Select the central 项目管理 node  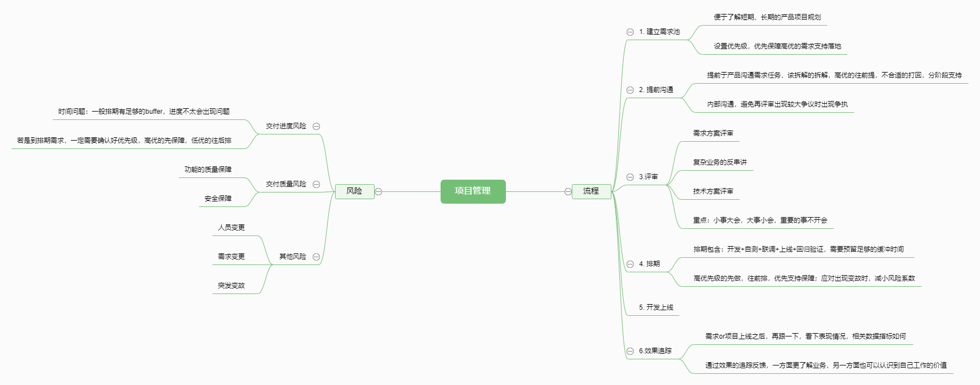(472, 191)
